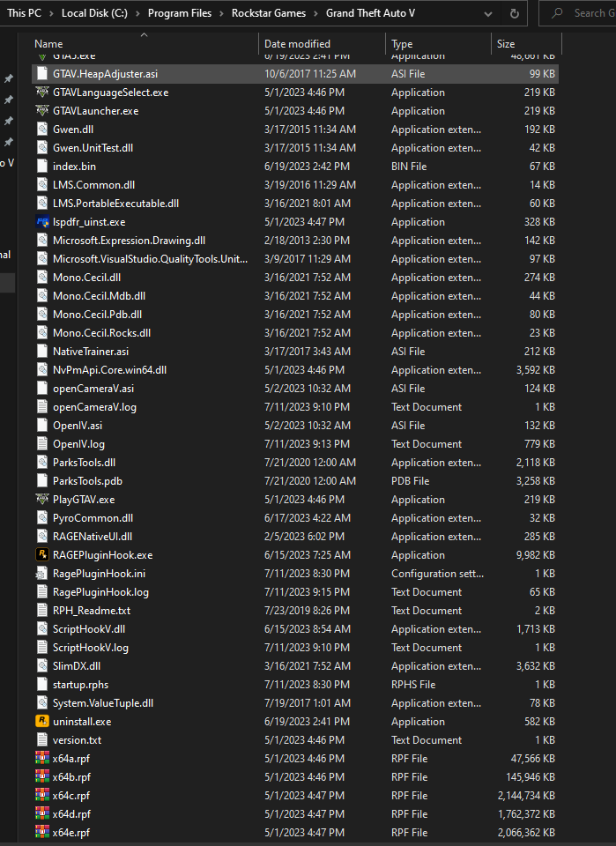
Task: Select the version.txt document icon
Action: click(x=42, y=739)
